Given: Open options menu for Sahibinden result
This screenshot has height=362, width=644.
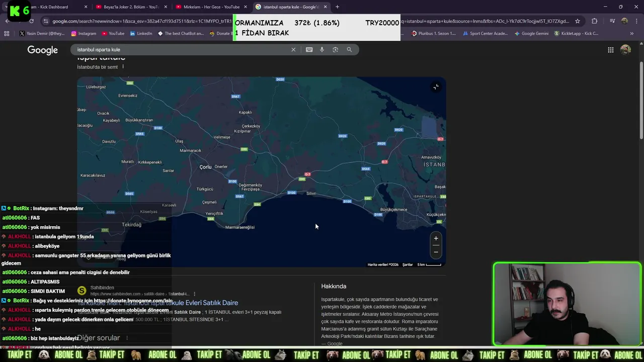Looking at the screenshot, I should point(194,294).
